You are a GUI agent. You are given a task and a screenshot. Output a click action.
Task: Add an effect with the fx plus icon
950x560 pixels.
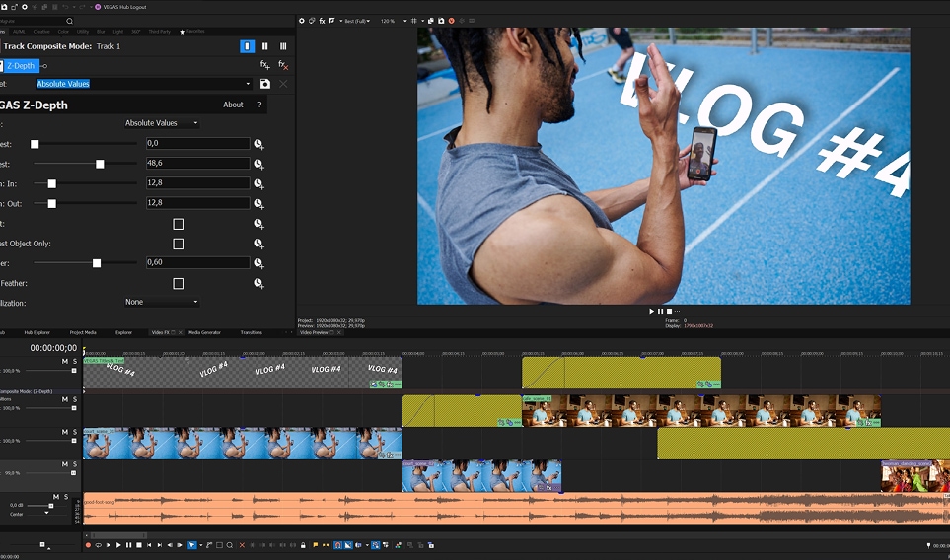point(264,65)
